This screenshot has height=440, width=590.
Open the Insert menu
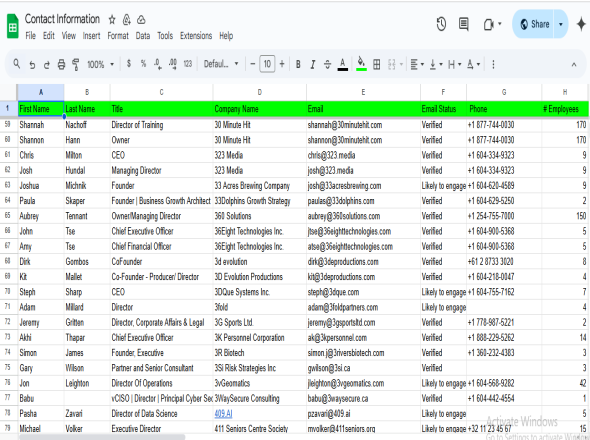click(91, 36)
